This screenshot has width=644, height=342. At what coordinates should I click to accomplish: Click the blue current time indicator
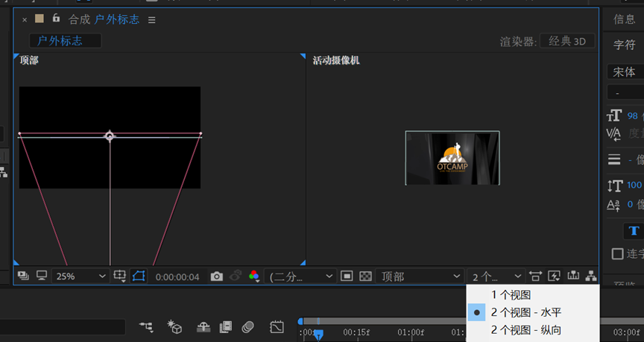point(318,335)
